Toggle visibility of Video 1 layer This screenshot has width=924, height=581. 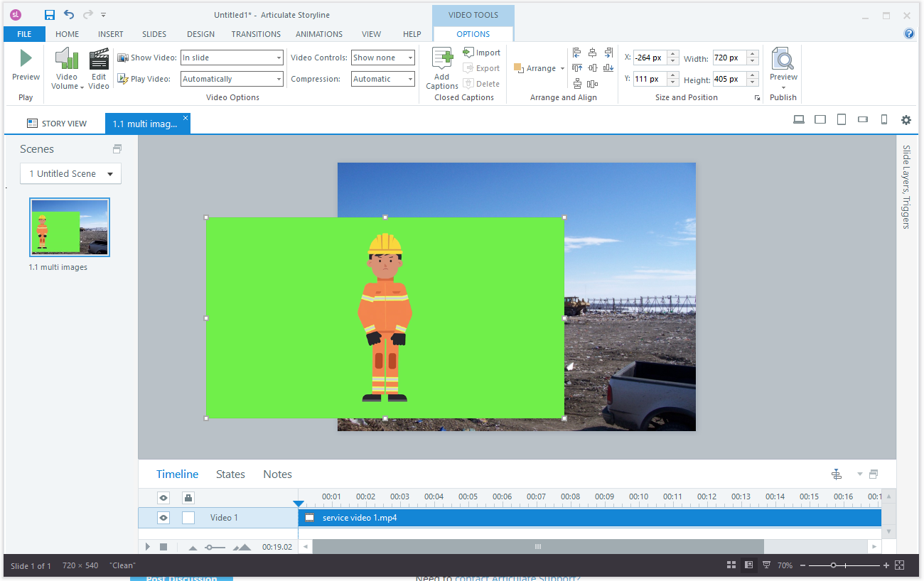pyautogui.click(x=163, y=518)
